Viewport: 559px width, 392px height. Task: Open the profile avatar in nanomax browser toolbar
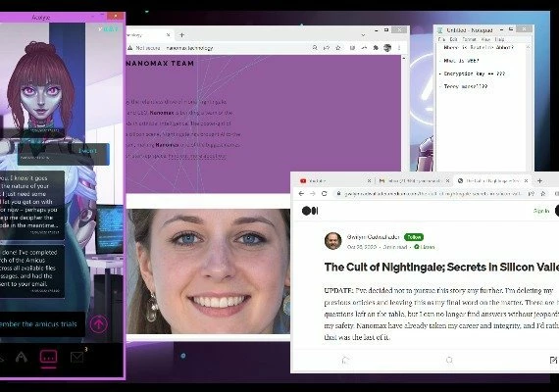387,48
